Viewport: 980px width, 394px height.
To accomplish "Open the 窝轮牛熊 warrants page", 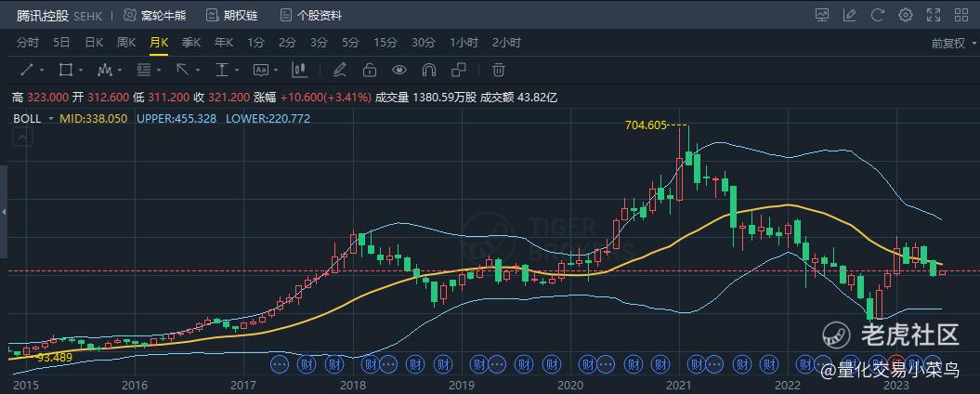I will (155, 15).
